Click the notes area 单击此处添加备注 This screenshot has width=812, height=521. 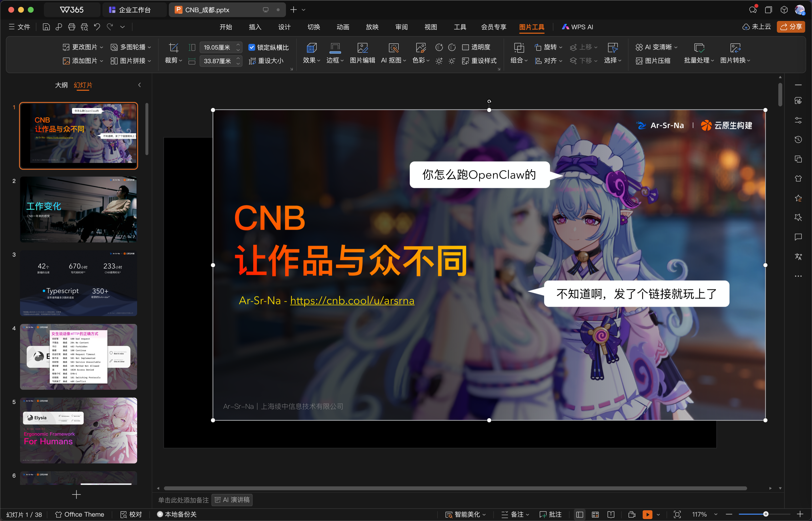click(183, 500)
